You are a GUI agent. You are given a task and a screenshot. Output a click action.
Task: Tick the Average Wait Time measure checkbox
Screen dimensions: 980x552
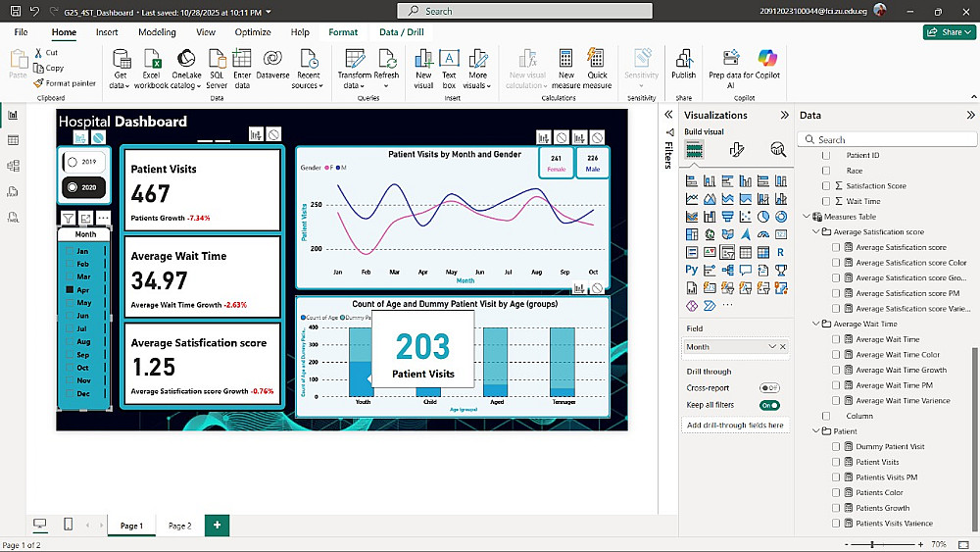(x=836, y=339)
